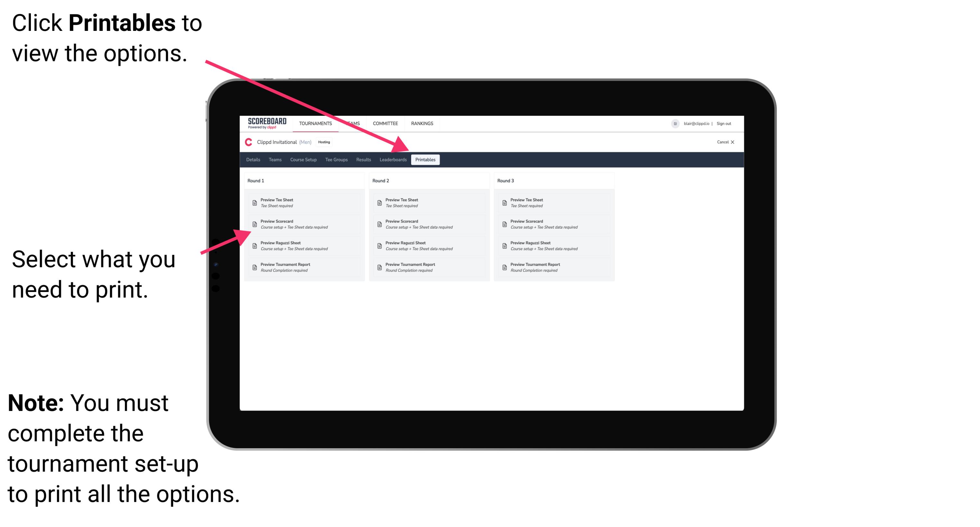Click the Printables tab

click(425, 160)
